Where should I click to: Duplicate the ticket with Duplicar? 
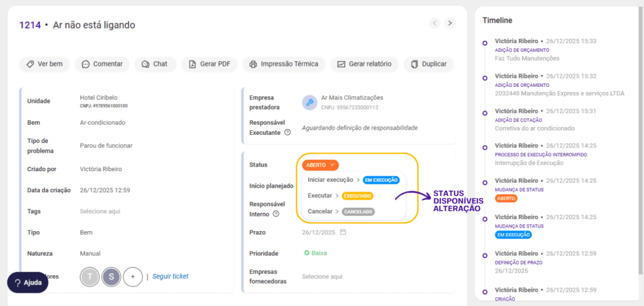[x=428, y=64]
